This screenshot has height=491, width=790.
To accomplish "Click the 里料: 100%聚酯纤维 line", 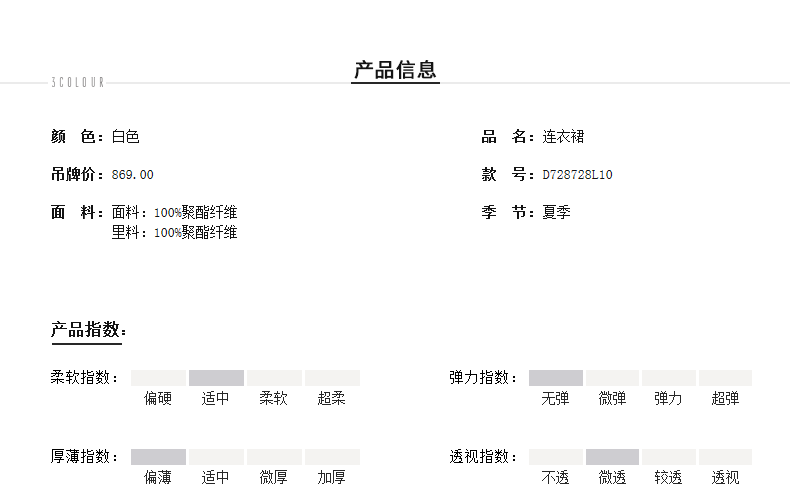I will (x=174, y=233).
